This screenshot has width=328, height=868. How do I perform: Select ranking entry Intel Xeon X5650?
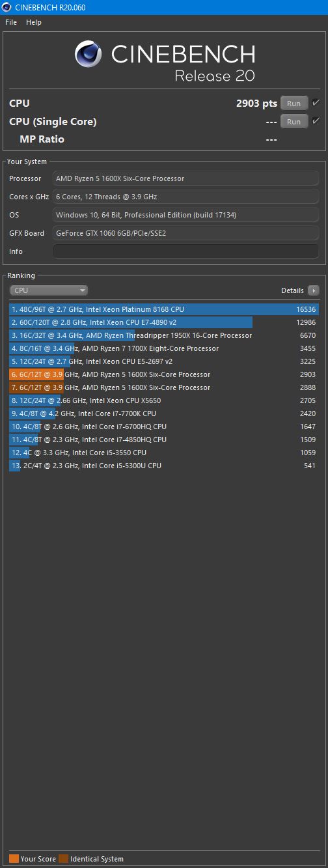point(164,400)
